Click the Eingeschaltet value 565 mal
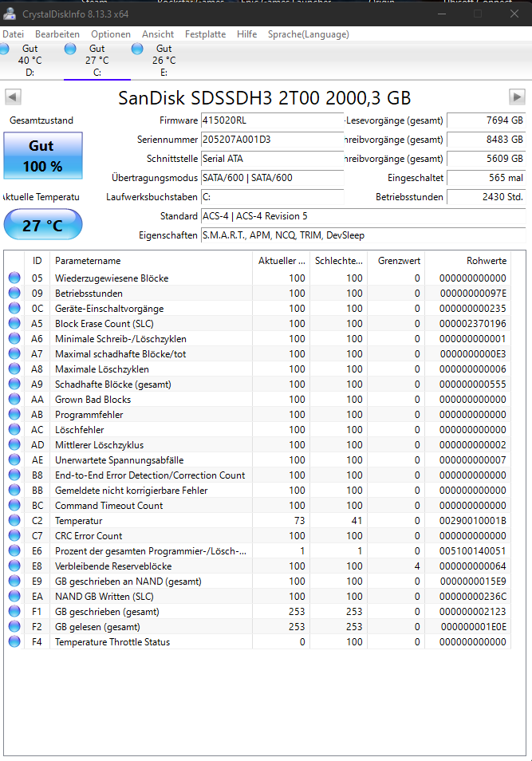532x761 pixels. tap(486, 178)
